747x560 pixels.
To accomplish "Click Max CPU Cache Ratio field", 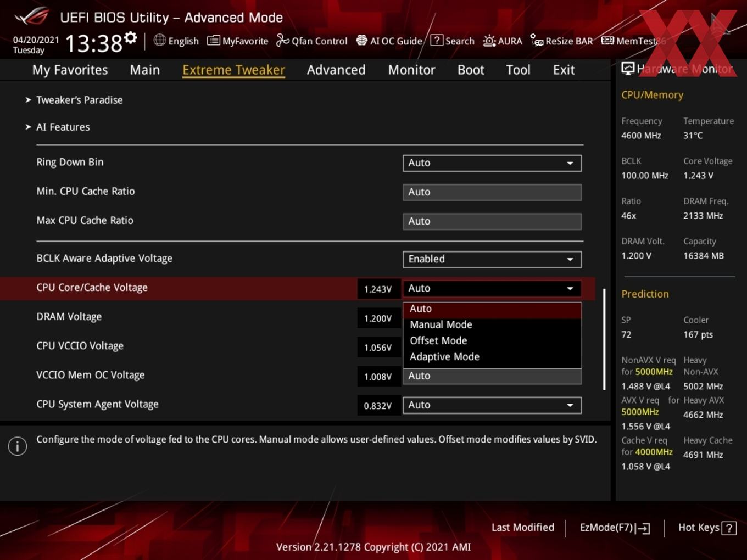I will (x=492, y=221).
